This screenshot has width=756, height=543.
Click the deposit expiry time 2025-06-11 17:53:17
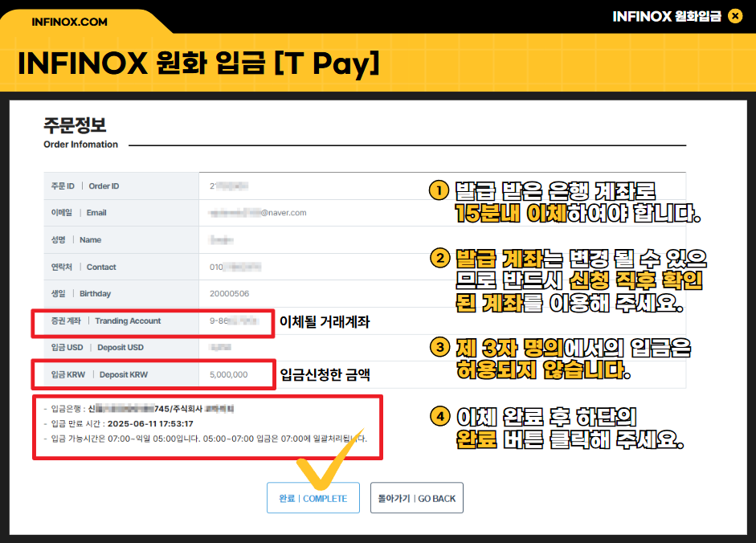pos(150,424)
